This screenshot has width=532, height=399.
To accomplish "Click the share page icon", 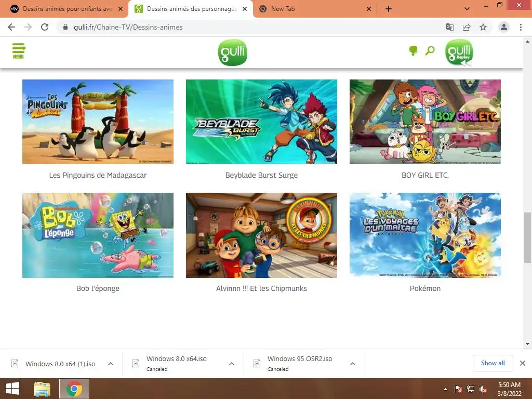I will [x=467, y=27].
